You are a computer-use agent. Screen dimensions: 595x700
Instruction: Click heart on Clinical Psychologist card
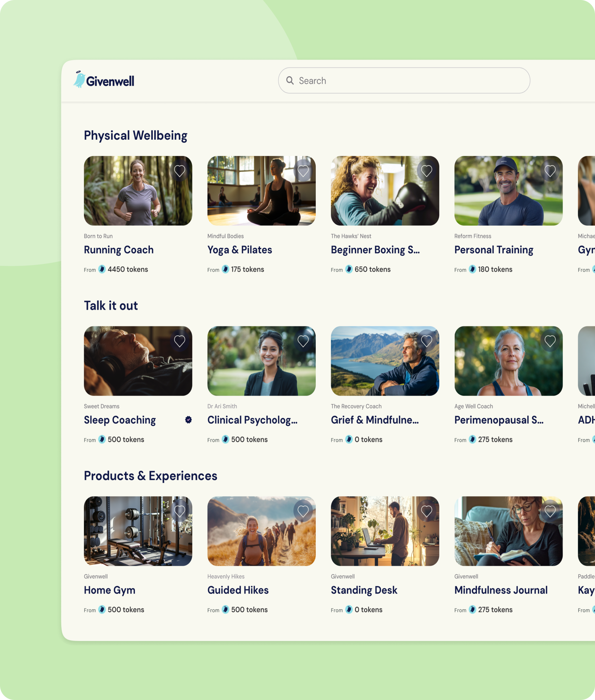tap(303, 341)
